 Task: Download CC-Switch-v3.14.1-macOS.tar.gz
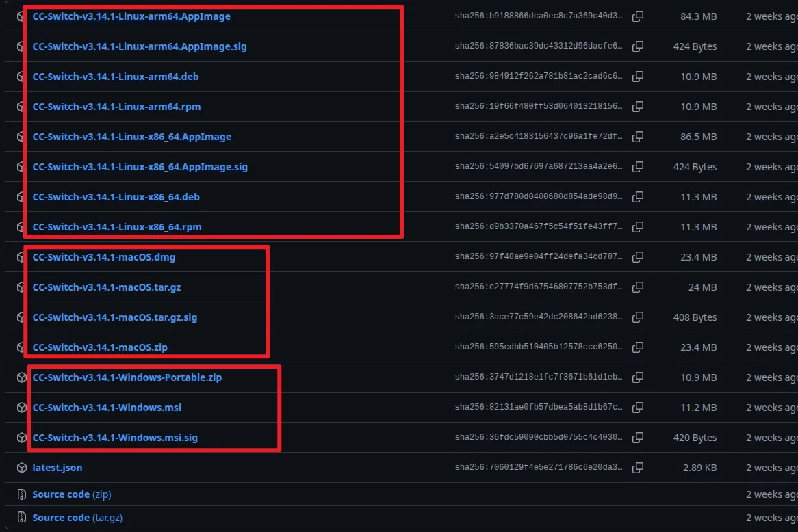pyautogui.click(x=107, y=287)
